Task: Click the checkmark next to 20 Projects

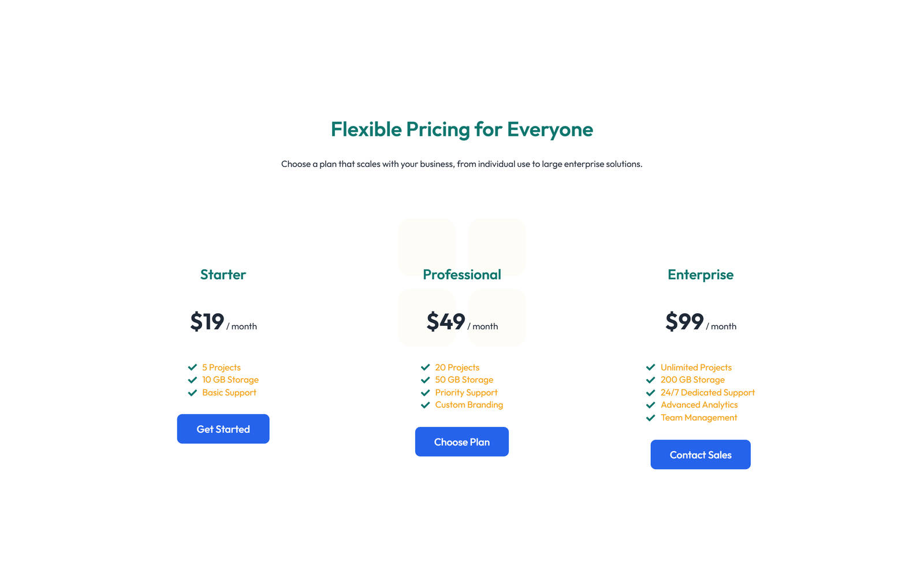Action: click(426, 367)
